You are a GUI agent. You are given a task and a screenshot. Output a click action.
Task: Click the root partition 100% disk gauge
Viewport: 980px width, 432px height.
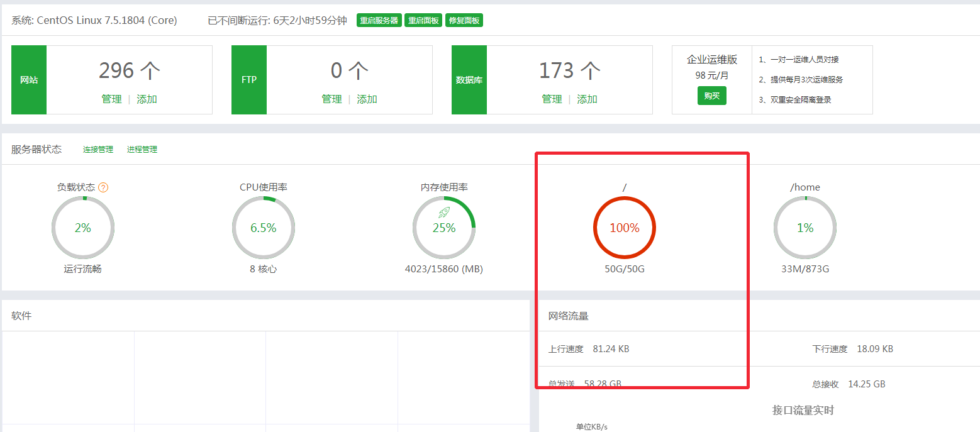[x=625, y=228]
